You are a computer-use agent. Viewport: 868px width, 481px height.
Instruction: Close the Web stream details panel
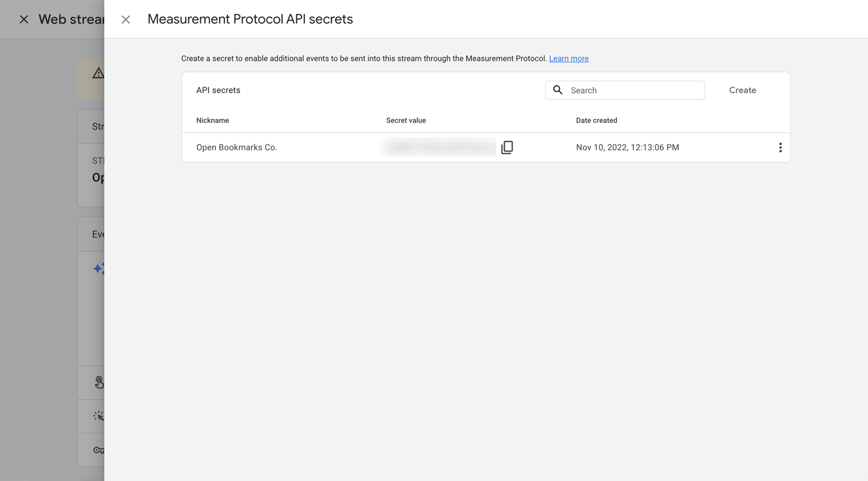point(24,20)
